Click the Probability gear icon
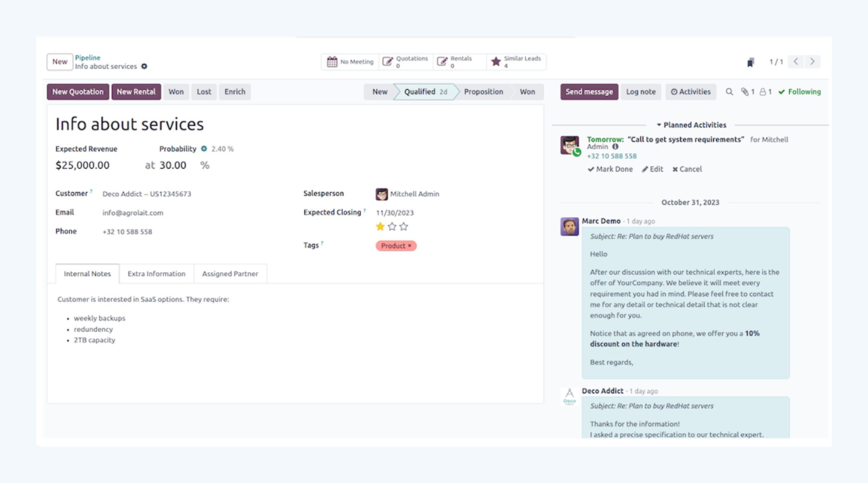 tap(204, 149)
